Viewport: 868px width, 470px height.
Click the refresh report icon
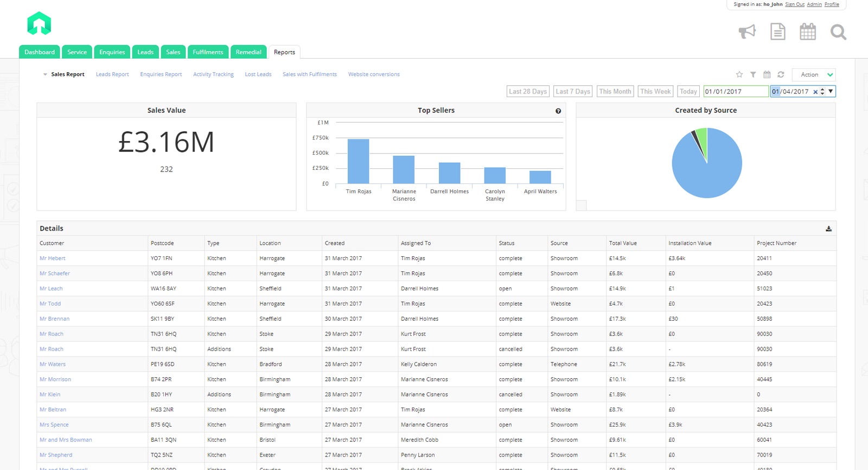point(781,74)
